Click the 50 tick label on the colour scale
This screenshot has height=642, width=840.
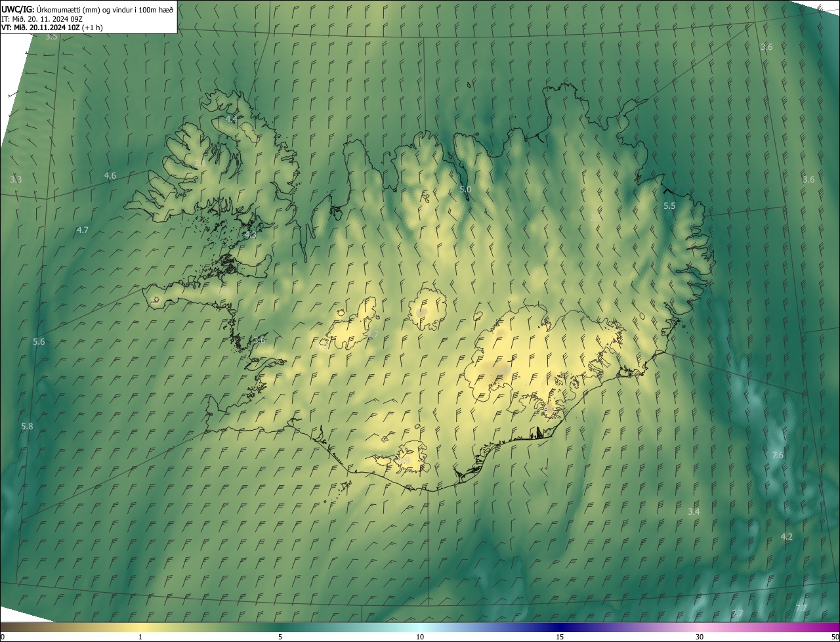coord(835,637)
